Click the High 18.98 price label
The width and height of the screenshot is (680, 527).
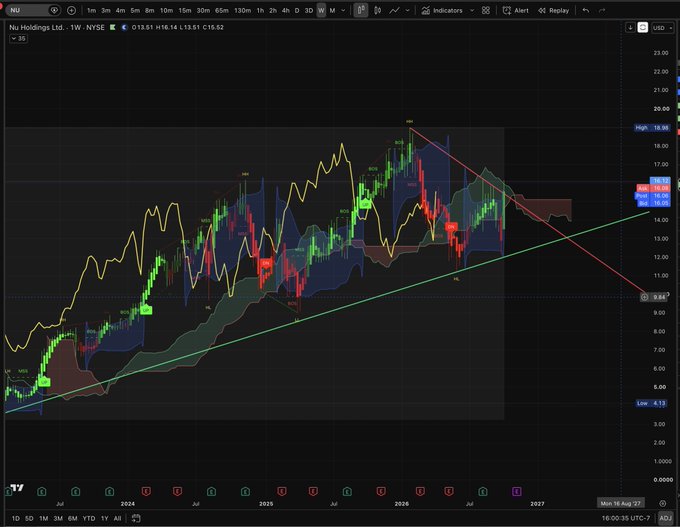(652, 128)
